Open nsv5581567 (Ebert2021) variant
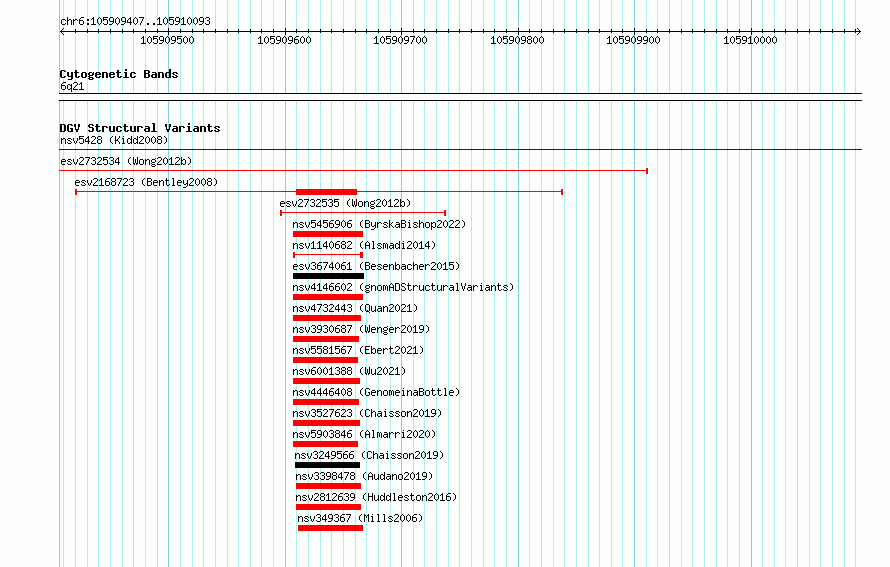This screenshot has width=890, height=567. (358, 350)
